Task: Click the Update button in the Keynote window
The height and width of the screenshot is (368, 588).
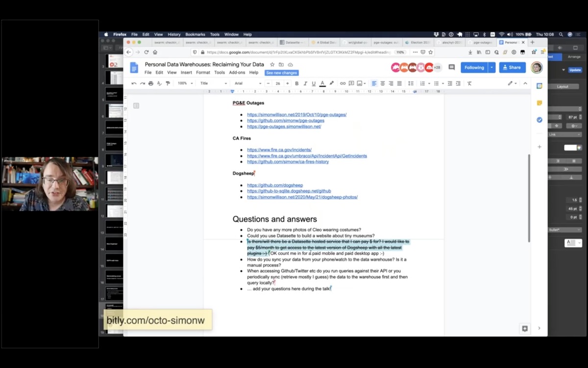Action: [575, 70]
